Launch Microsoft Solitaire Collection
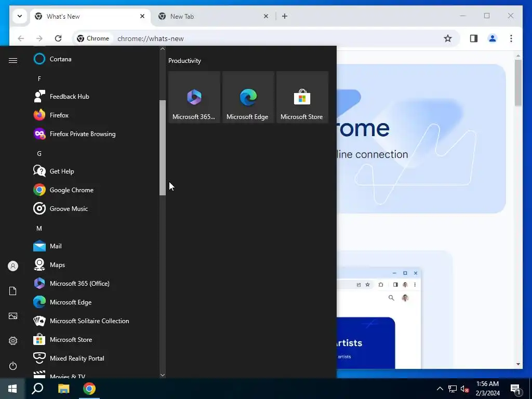Screen dimensions: 532x399 click(x=95, y=321)
